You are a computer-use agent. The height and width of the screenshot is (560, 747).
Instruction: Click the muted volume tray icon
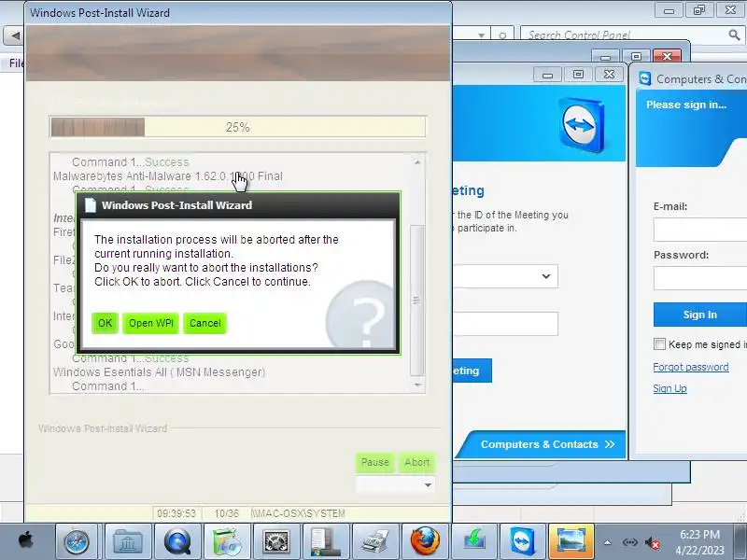(x=652, y=543)
